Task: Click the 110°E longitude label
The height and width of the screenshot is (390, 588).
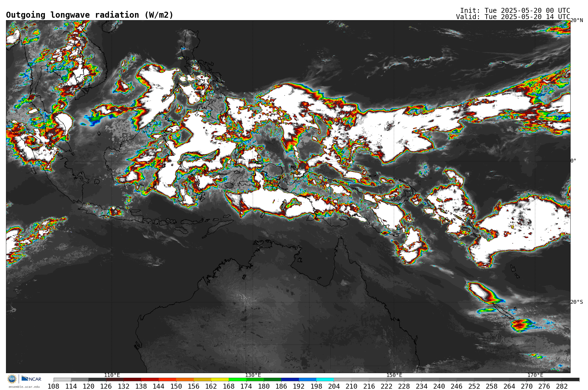Action: 112,375
